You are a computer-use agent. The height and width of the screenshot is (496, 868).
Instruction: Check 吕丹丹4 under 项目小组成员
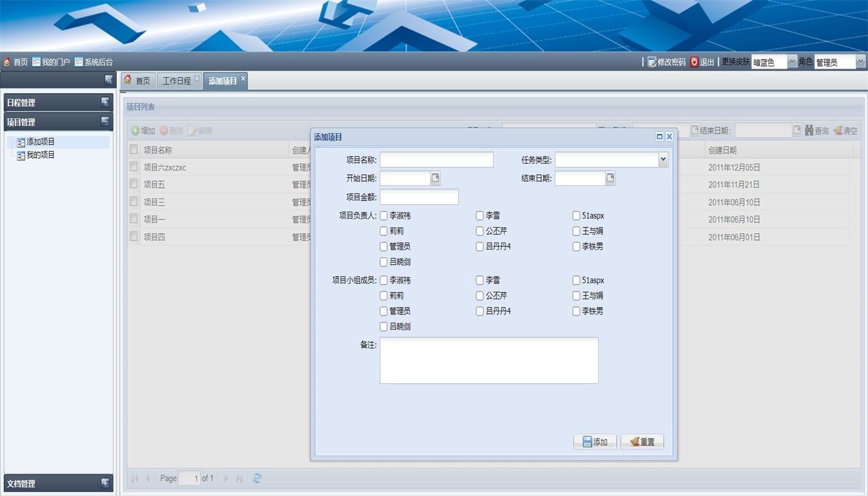point(480,311)
